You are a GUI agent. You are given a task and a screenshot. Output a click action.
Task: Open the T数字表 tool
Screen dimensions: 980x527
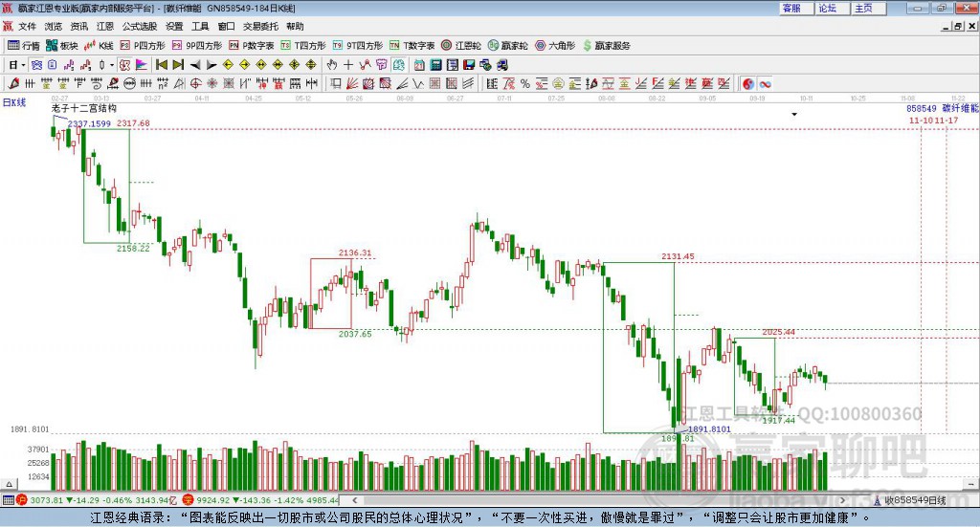click(x=412, y=46)
